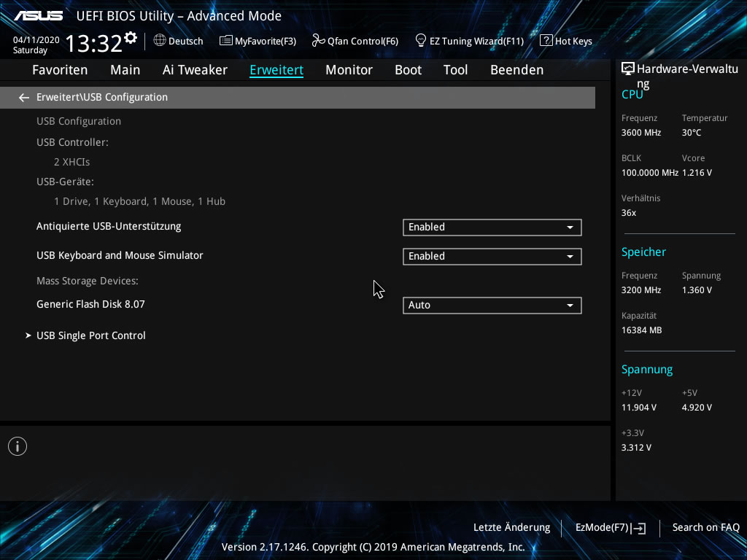This screenshot has width=747, height=560.
Task: Click Erweitert\USB Configuration breadcrumb text
Action: click(x=102, y=97)
